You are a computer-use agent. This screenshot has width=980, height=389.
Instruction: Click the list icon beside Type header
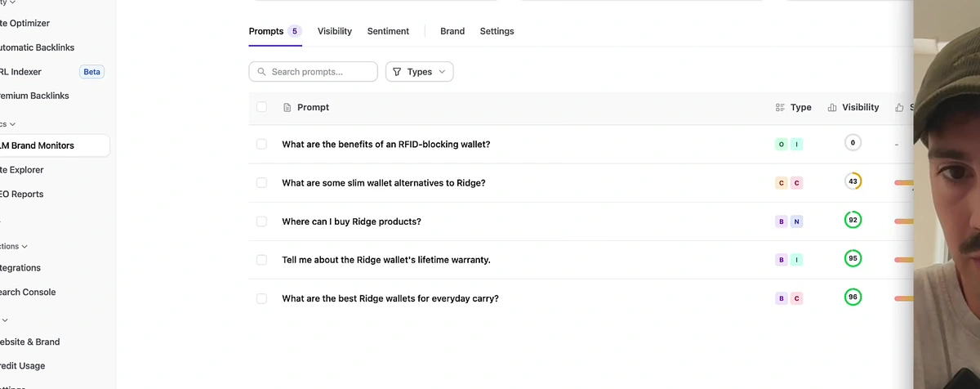coord(780,107)
